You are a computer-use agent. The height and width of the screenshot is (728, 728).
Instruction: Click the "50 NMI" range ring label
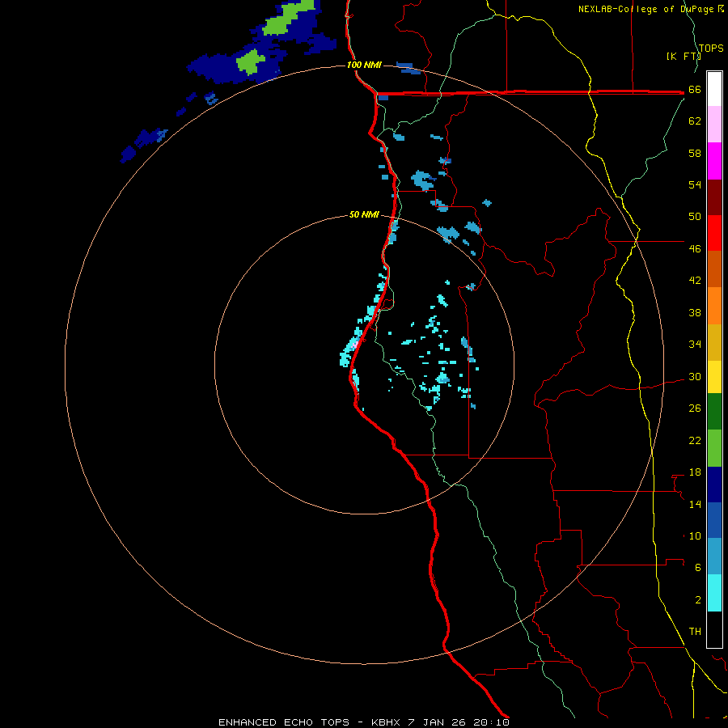tap(364, 214)
